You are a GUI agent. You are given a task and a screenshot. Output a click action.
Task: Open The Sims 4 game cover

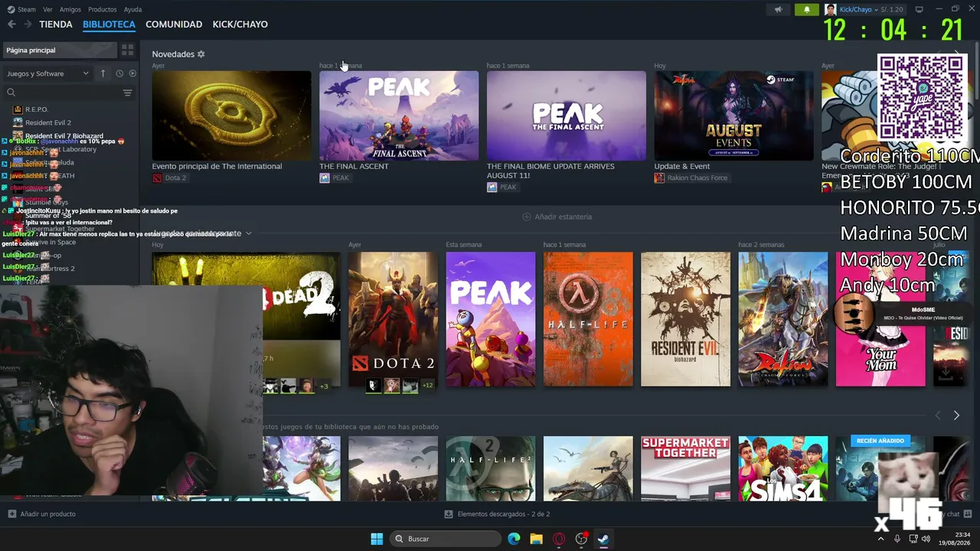coord(783,468)
